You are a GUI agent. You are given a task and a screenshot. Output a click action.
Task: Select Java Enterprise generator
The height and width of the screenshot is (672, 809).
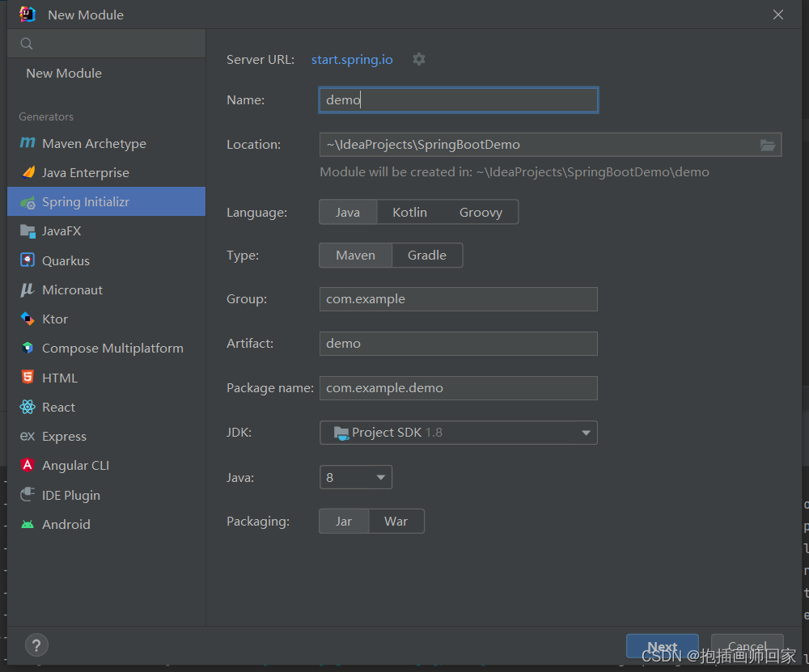106,173
